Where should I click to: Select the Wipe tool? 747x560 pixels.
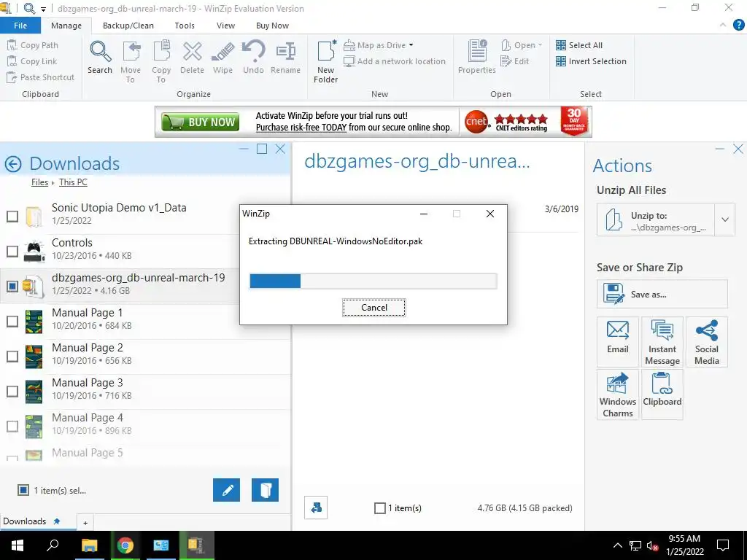222,58
